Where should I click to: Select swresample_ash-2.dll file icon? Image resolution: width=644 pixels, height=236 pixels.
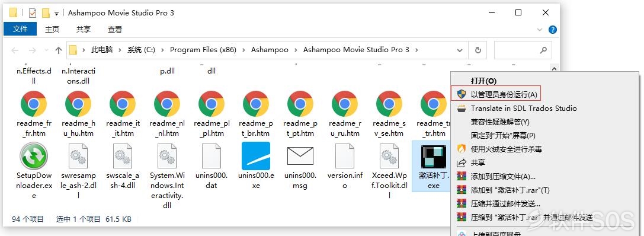coord(78,156)
